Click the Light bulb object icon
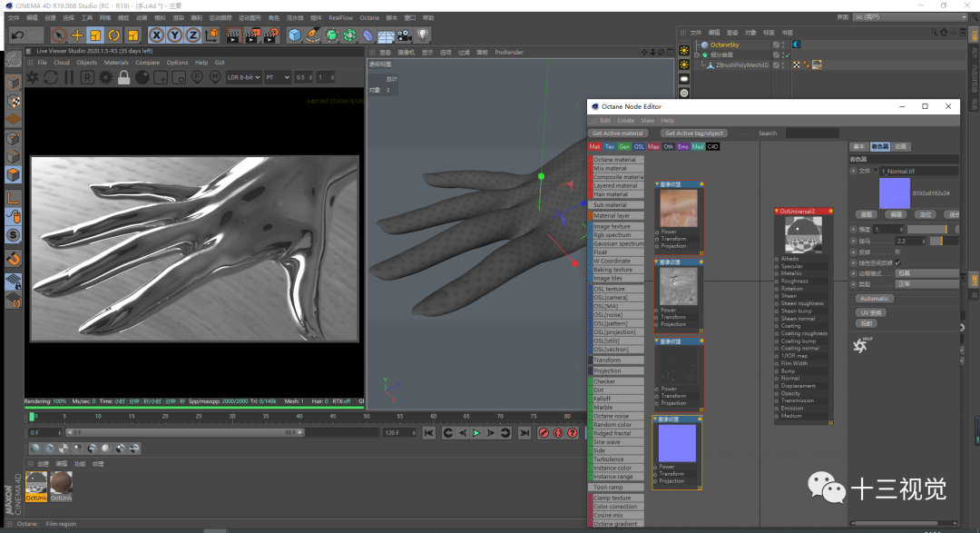The height and width of the screenshot is (533, 980). pyautogui.click(x=423, y=35)
